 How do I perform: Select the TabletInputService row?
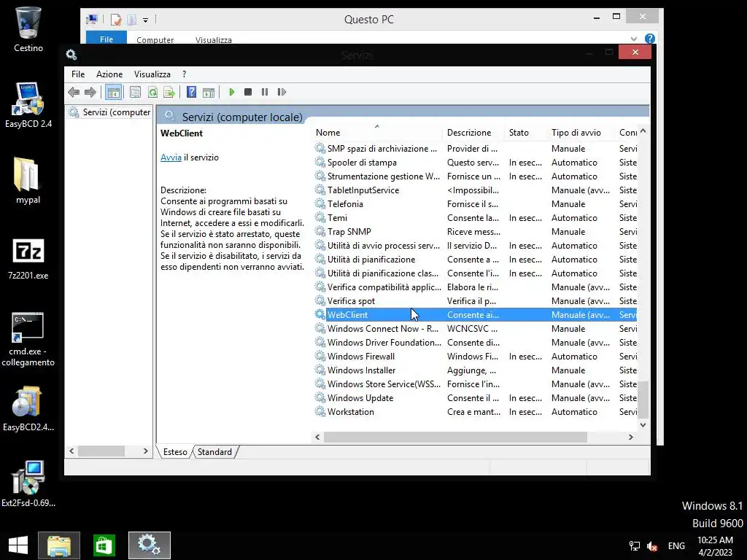pyautogui.click(x=475, y=190)
